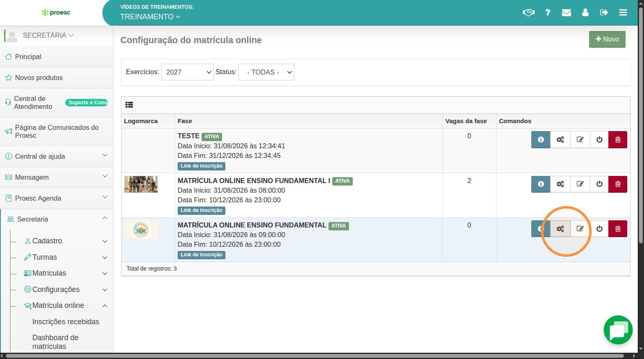Open settings gears for TESTE phase

coord(560,139)
